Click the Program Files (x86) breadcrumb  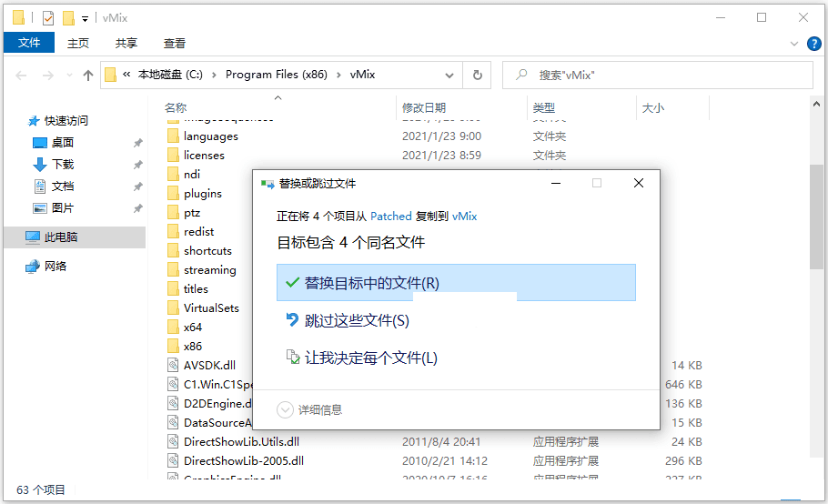pyautogui.click(x=277, y=75)
